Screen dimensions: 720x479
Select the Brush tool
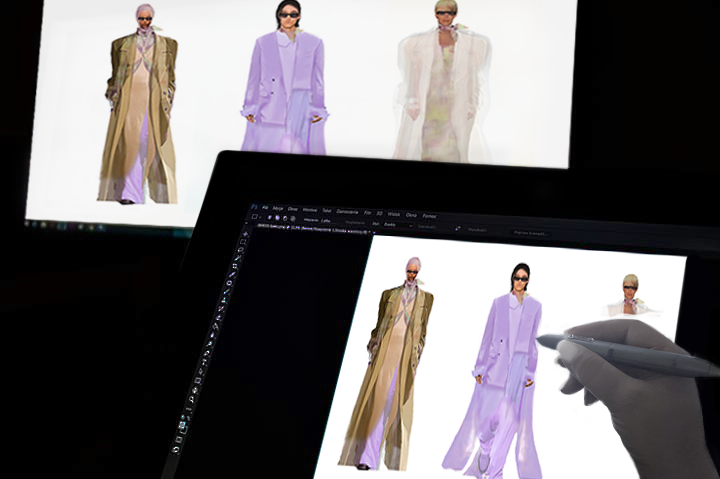[x=226, y=292]
